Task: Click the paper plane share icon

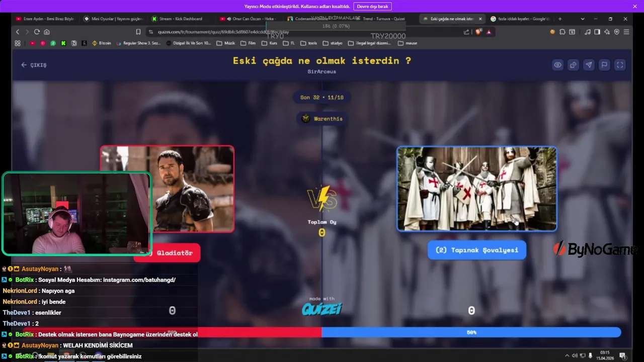Action: 589,65
